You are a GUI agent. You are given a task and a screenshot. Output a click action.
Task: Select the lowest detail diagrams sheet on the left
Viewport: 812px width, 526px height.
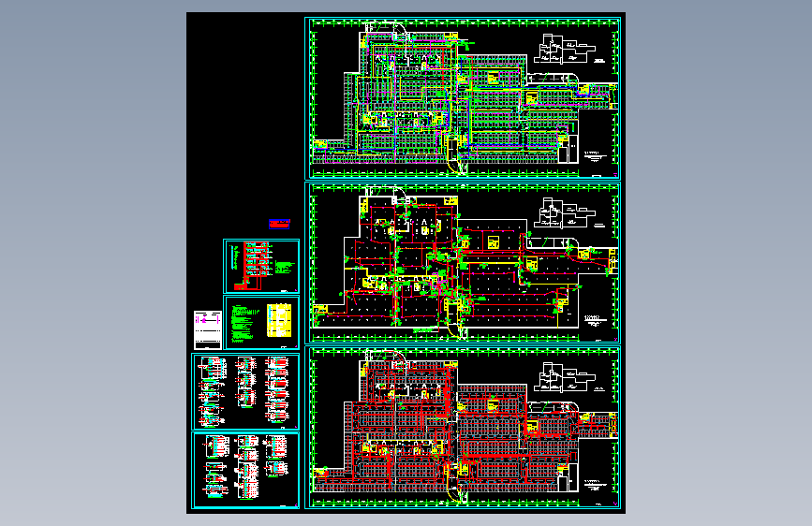(x=245, y=471)
